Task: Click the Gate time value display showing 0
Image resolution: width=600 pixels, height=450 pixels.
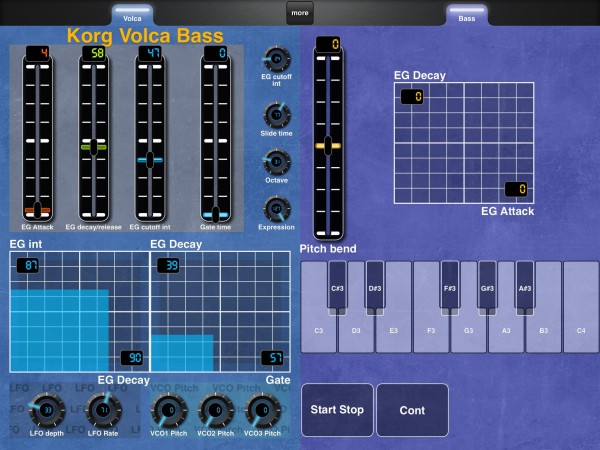Action: [x=215, y=53]
